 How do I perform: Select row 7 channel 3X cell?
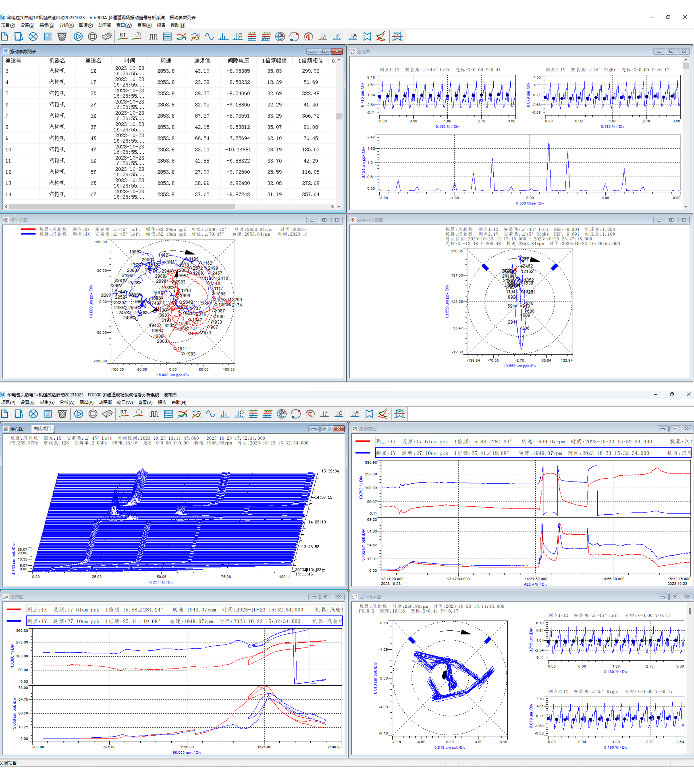tap(93, 116)
